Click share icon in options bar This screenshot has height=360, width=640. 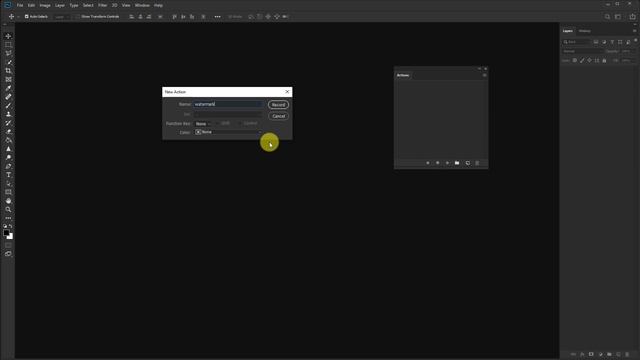[632, 17]
